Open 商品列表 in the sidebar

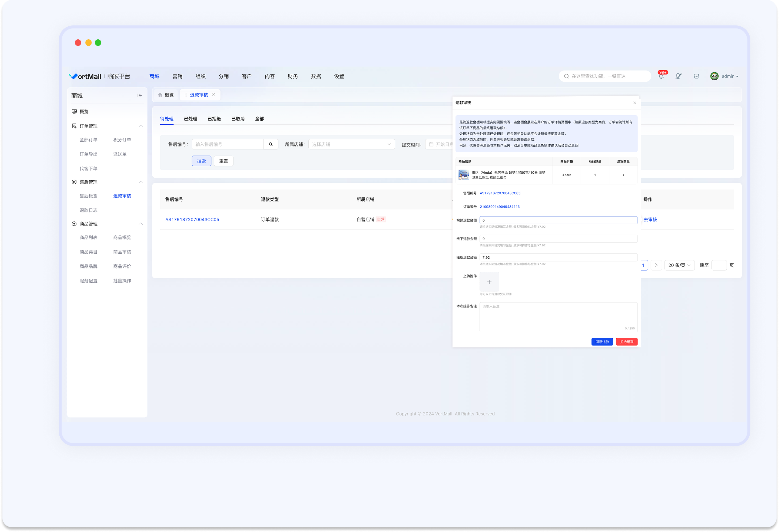click(x=88, y=237)
